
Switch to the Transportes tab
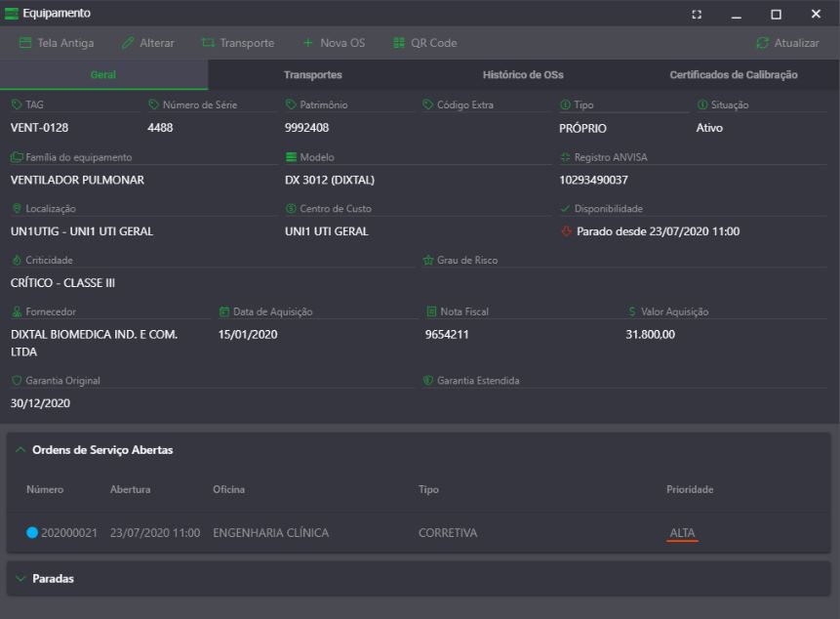(x=312, y=75)
